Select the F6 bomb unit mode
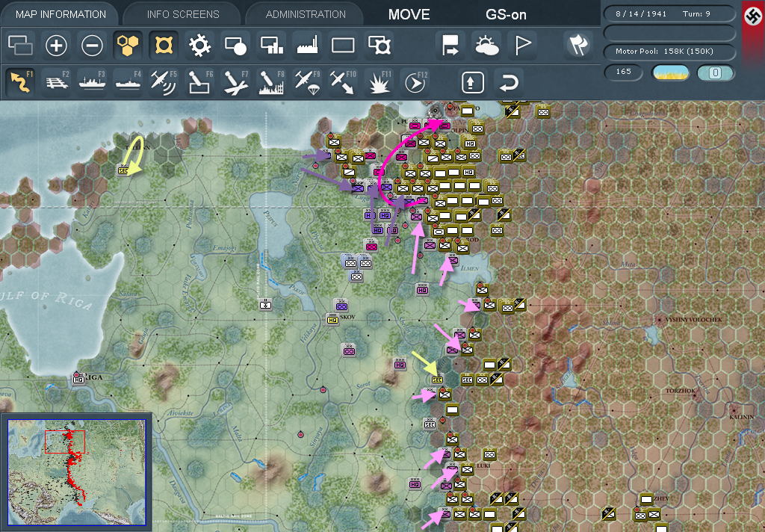765x532 pixels. tap(199, 82)
